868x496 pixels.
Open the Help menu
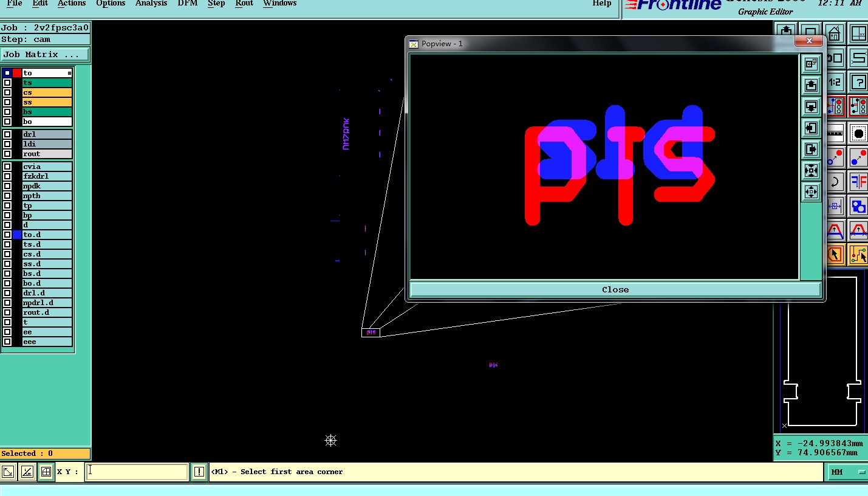[602, 4]
